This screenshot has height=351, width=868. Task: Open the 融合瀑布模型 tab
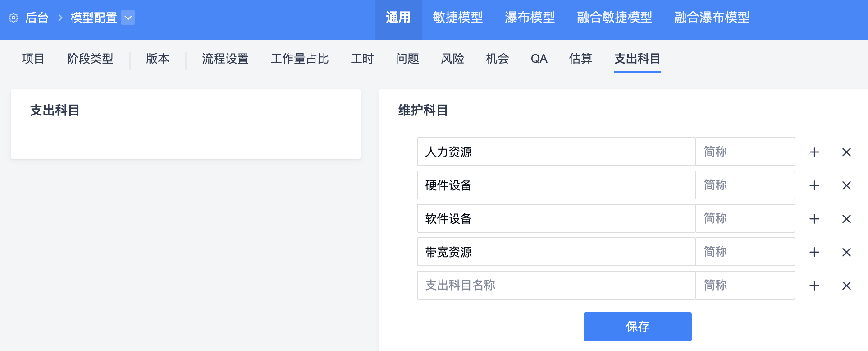point(712,18)
